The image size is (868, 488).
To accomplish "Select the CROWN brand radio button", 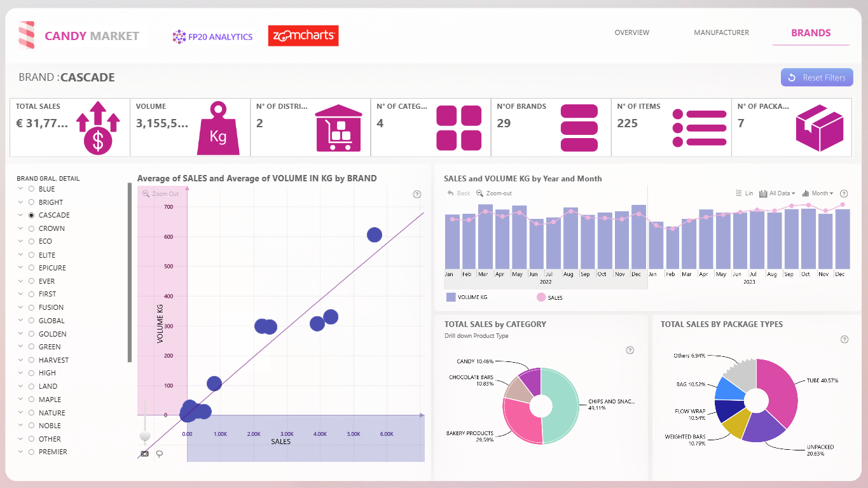I will click(x=31, y=228).
